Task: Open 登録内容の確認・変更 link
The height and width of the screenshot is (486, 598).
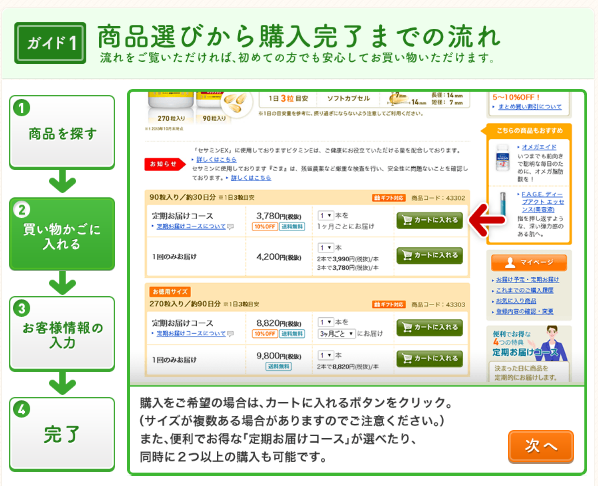Action: point(524,312)
